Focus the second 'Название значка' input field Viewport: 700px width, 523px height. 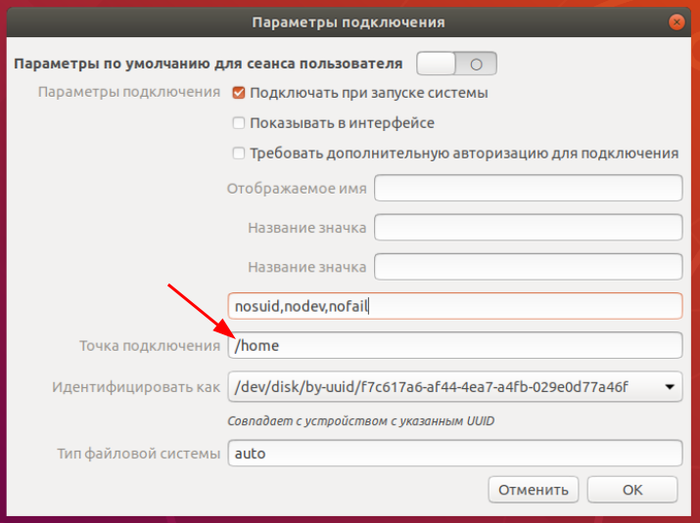(527, 267)
